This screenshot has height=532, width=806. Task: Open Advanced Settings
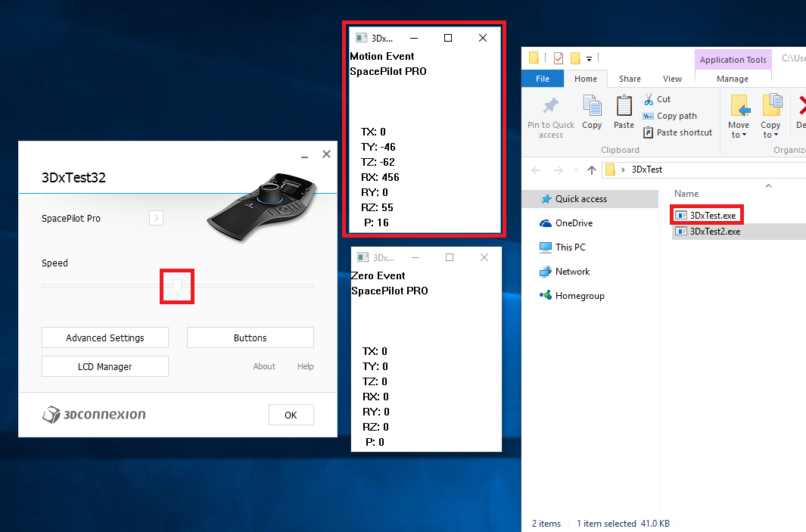(x=105, y=338)
